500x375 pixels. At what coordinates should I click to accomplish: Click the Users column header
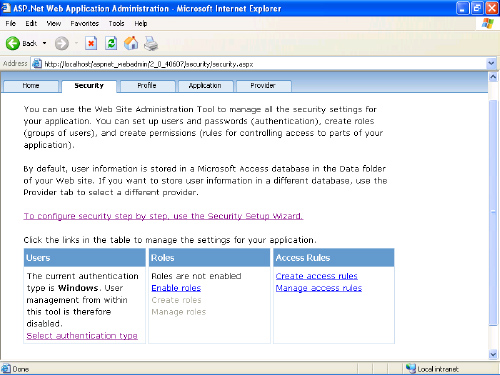pyautogui.click(x=85, y=258)
